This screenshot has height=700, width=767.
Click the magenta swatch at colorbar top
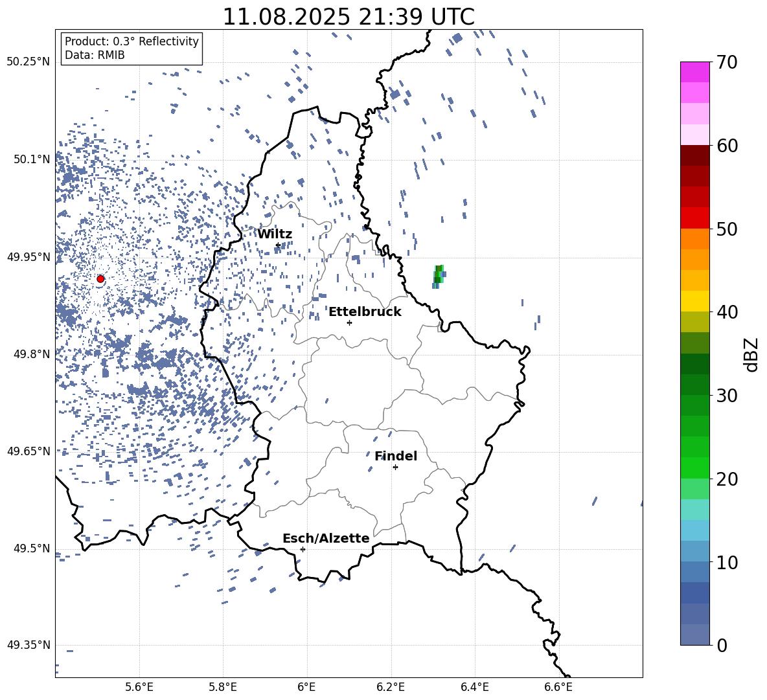click(694, 72)
